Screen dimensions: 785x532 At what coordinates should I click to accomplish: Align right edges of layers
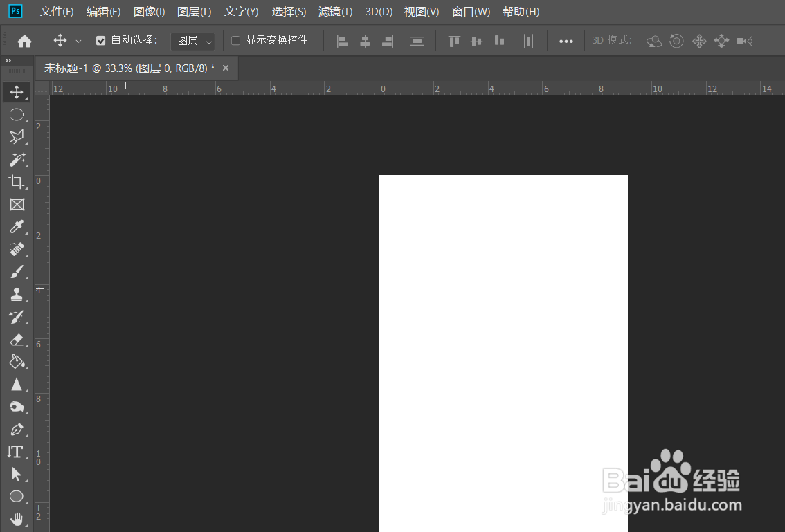[x=388, y=41]
